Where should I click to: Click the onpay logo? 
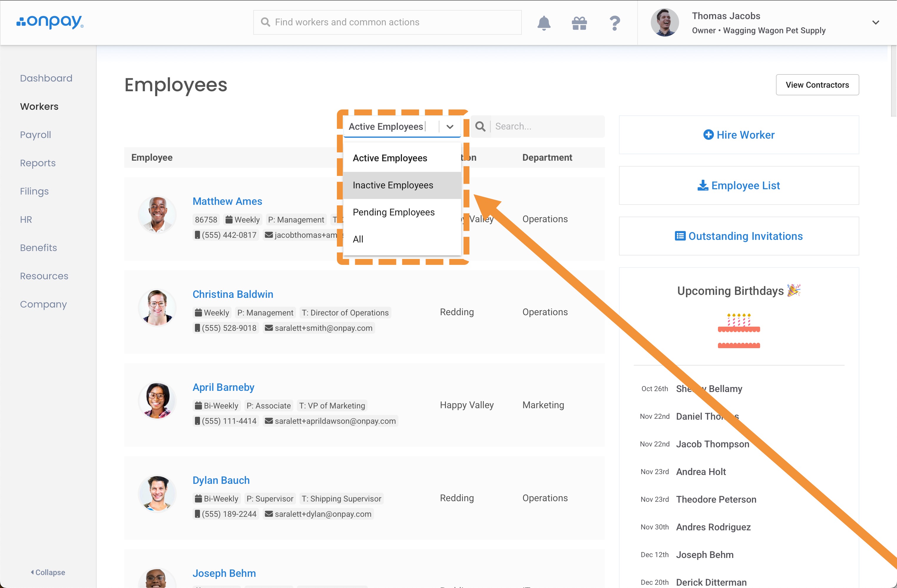(50, 22)
